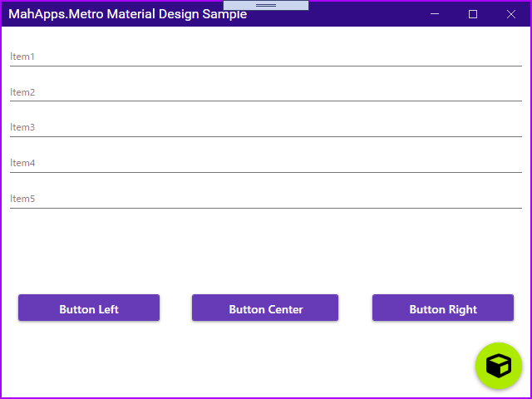Screen dimensions: 532x399
Task: Click the gap between Button Center and Button Right
Action: click(x=355, y=308)
